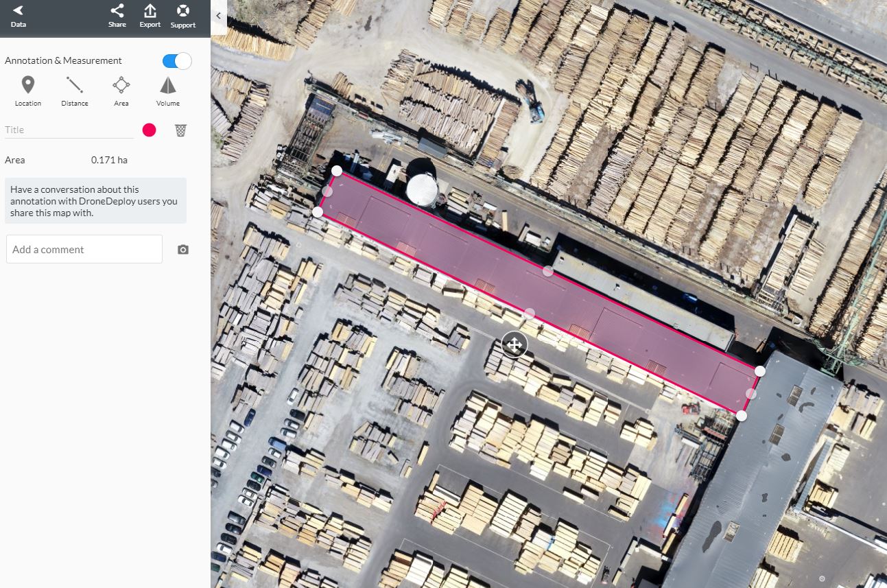This screenshot has height=588, width=887.
Task: Open Support help
Action: pos(183,16)
